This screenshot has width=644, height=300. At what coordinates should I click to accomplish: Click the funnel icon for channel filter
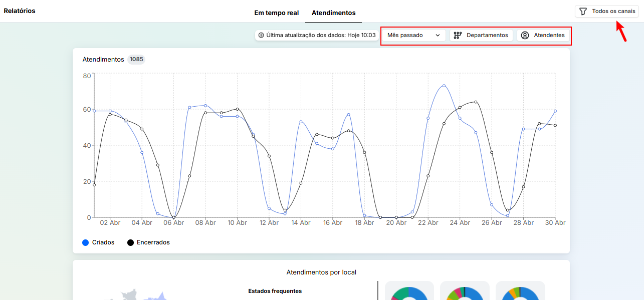coord(583,12)
